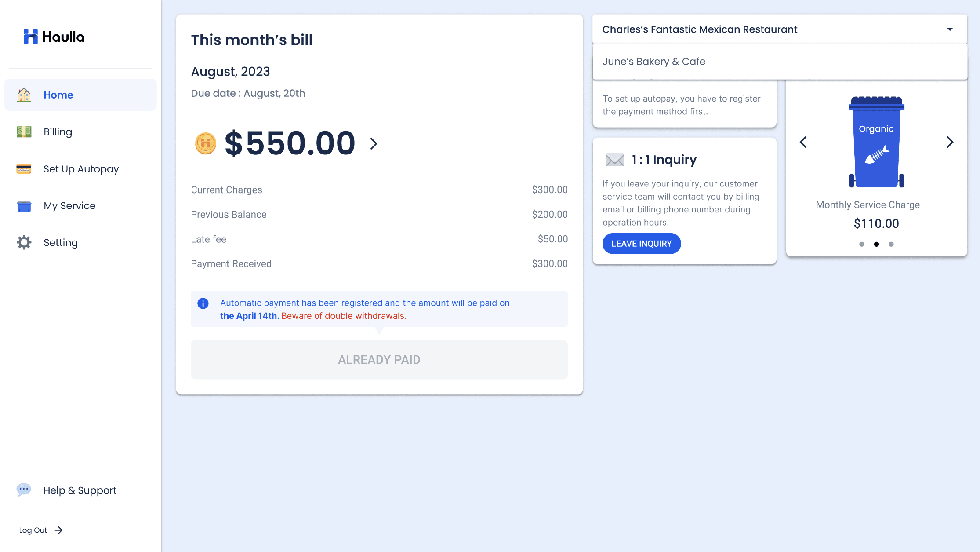Click the My Service dumpster icon
Viewport: 980px width, 552px height.
24,206
